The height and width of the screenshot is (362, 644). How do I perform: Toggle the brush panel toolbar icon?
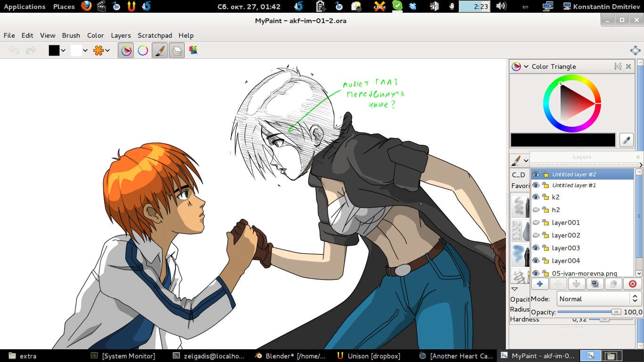[x=160, y=50]
